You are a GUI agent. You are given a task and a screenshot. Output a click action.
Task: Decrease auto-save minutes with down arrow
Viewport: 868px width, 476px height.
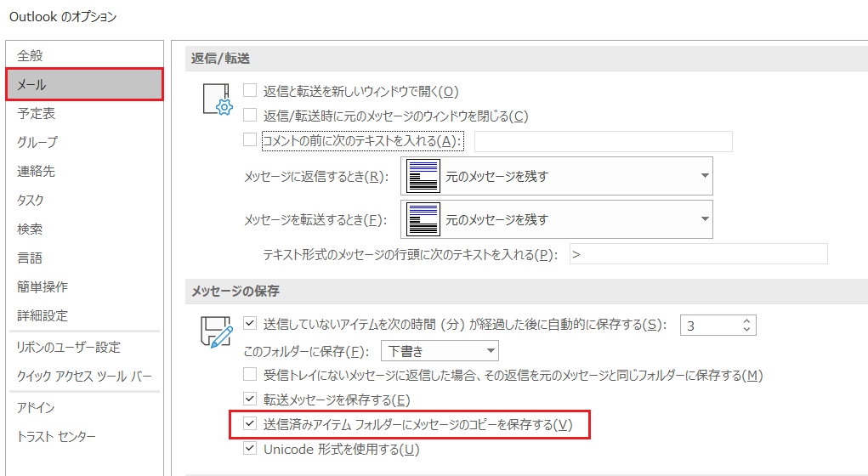[746, 330]
